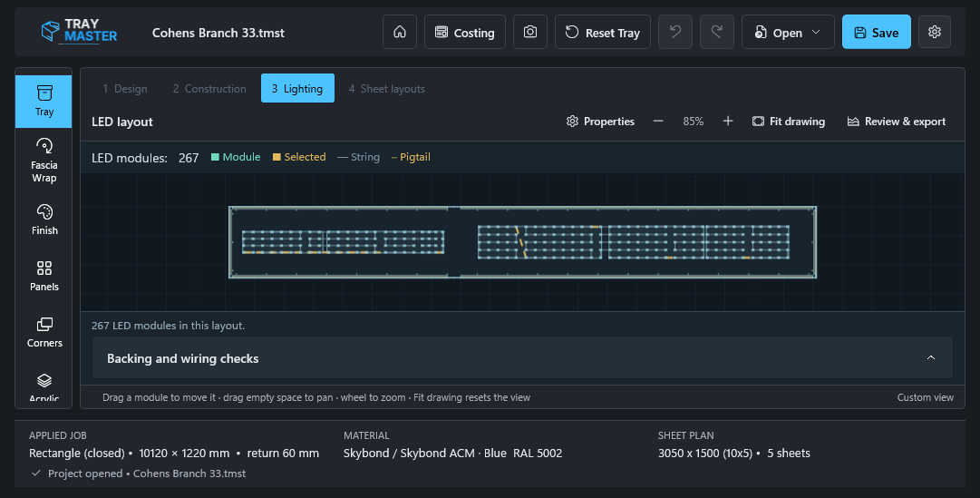The height and width of the screenshot is (498, 980).
Task: Select the Tray sidebar section
Action: click(44, 102)
